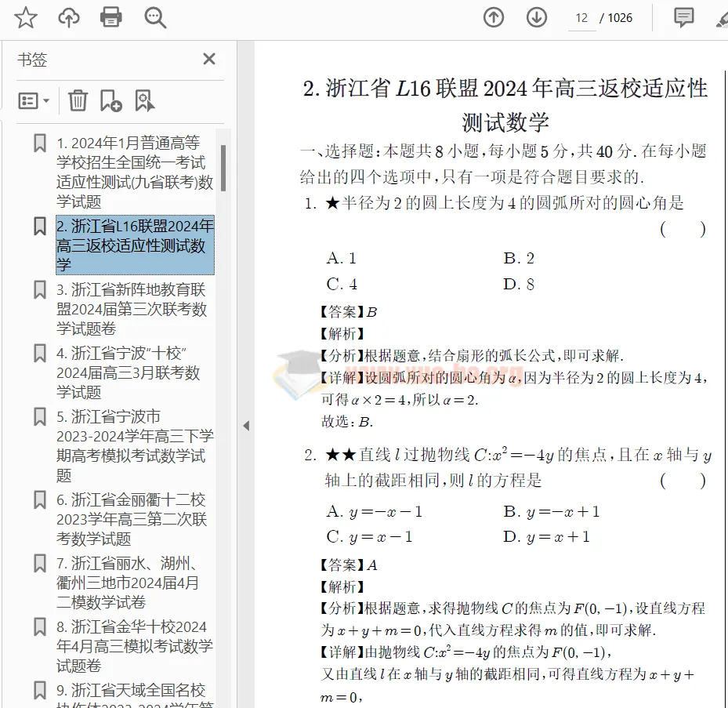Click the star bookmark icon in toolbar

[x=26, y=17]
